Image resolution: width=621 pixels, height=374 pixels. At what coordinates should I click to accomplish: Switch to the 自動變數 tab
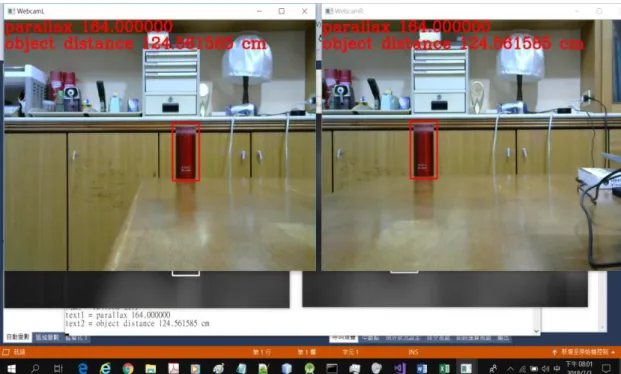click(x=18, y=337)
